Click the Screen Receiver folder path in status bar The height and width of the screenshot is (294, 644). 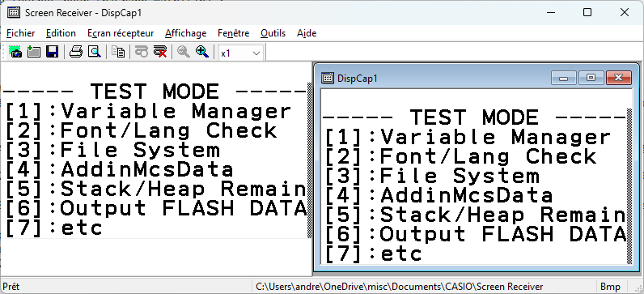(x=399, y=287)
